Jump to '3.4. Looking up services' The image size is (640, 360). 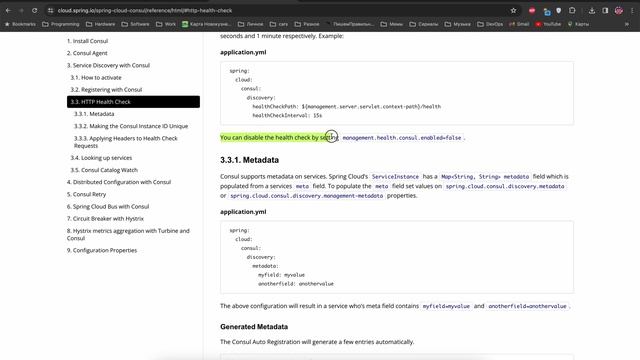pyautogui.click(x=101, y=158)
